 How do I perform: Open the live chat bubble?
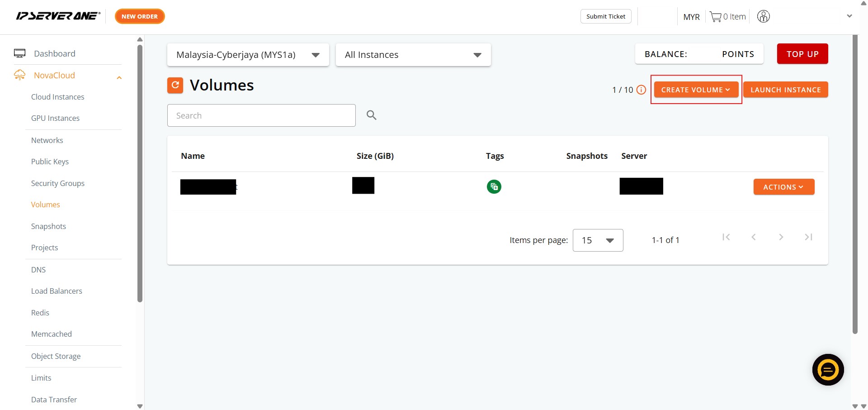(828, 370)
